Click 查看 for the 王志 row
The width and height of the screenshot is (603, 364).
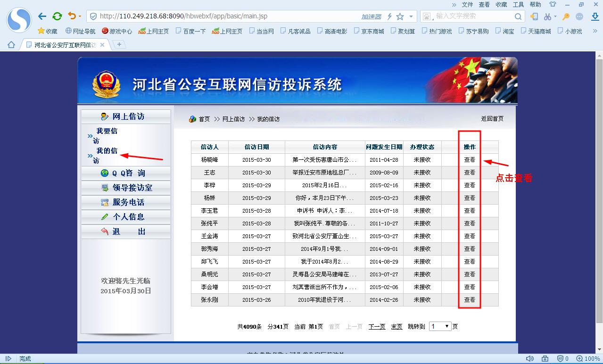(x=470, y=173)
